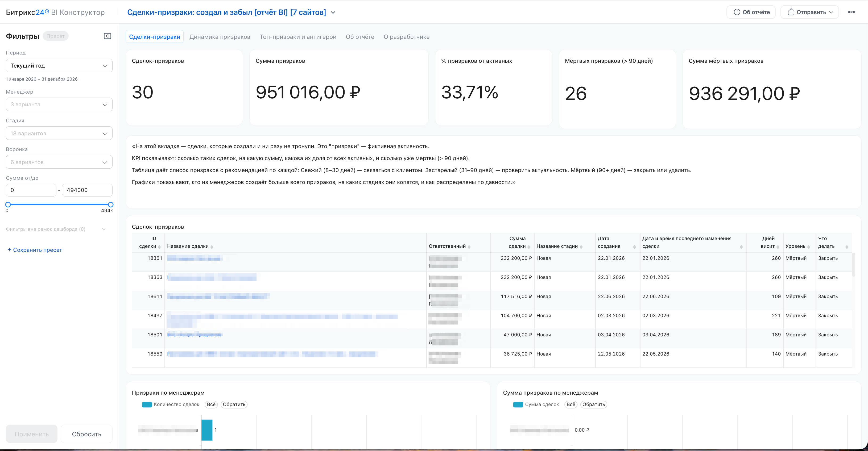Viewport: 868px width, 451px height.
Task: Expand the Воронка filter dropdown
Action: tap(59, 162)
